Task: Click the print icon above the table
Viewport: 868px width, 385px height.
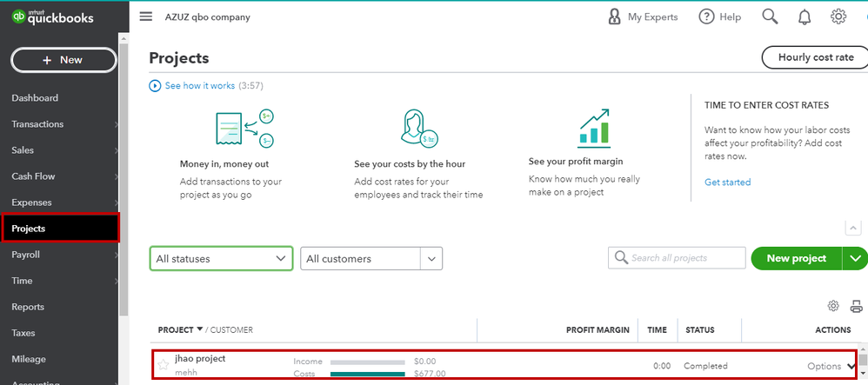Action: pyautogui.click(x=857, y=305)
